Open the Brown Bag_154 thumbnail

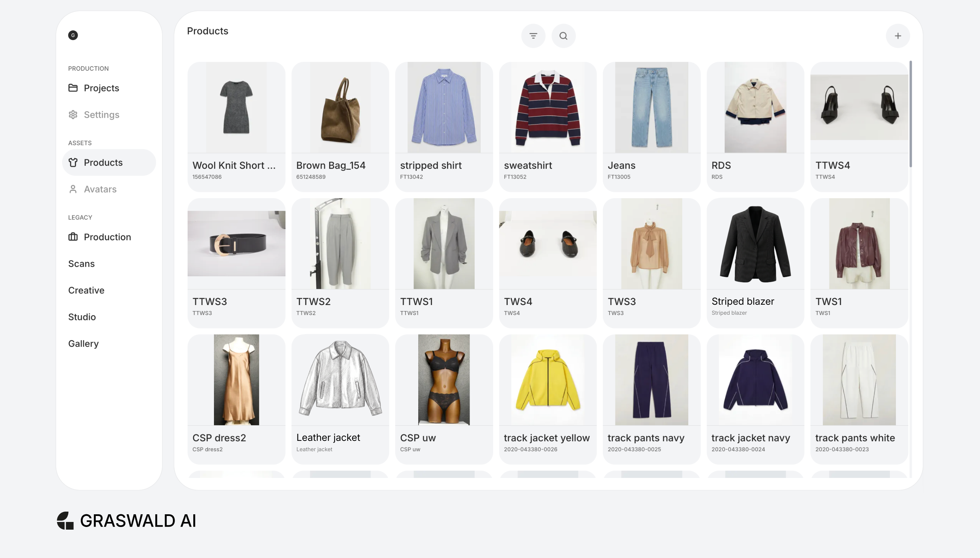[x=340, y=107]
